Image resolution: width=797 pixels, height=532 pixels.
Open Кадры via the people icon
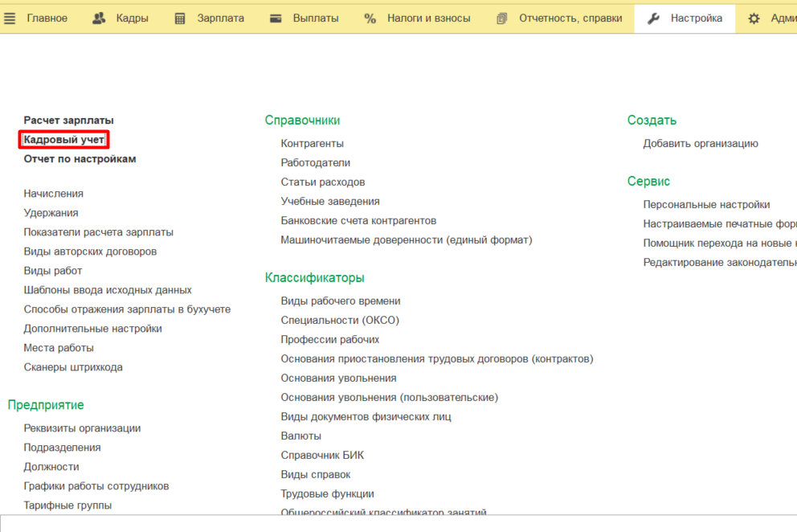pos(99,18)
